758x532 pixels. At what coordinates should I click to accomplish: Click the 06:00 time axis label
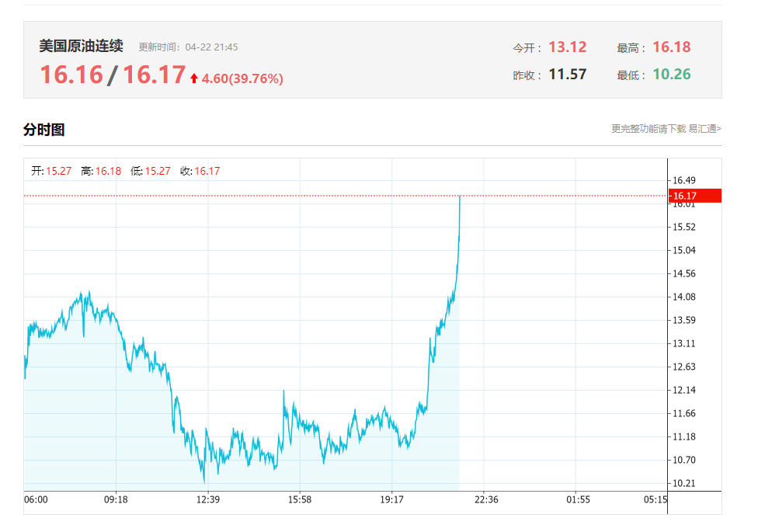pyautogui.click(x=36, y=499)
